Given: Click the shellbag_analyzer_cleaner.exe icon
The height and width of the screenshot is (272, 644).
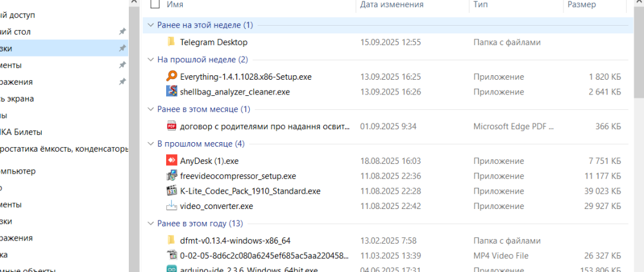Looking at the screenshot, I should click(x=171, y=91).
